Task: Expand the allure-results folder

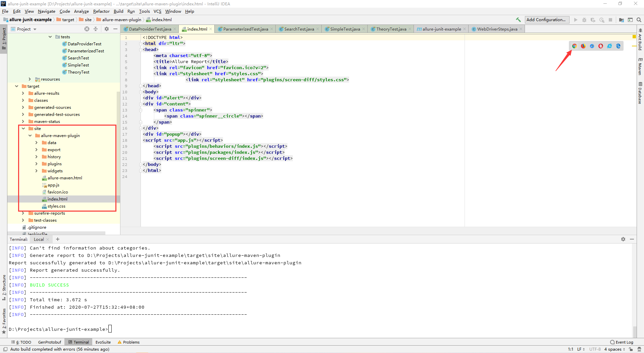Action: tap(23, 93)
